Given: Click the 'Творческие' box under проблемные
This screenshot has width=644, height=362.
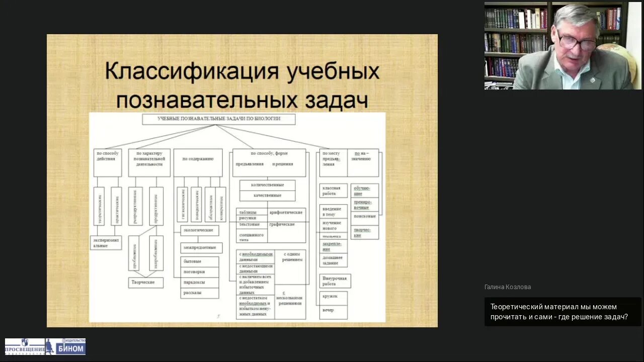Looking at the screenshot, I should (x=146, y=283).
